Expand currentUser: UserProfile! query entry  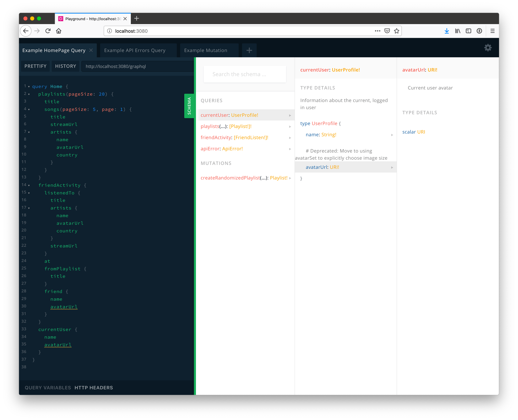[245, 115]
